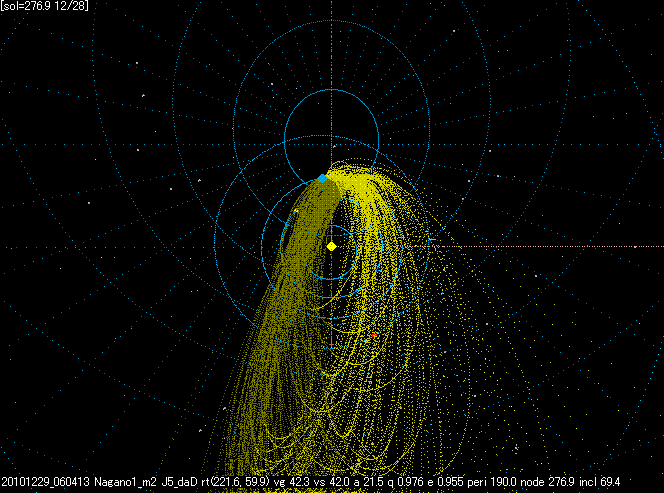Click the small red marker in the orbit

pos(374,335)
